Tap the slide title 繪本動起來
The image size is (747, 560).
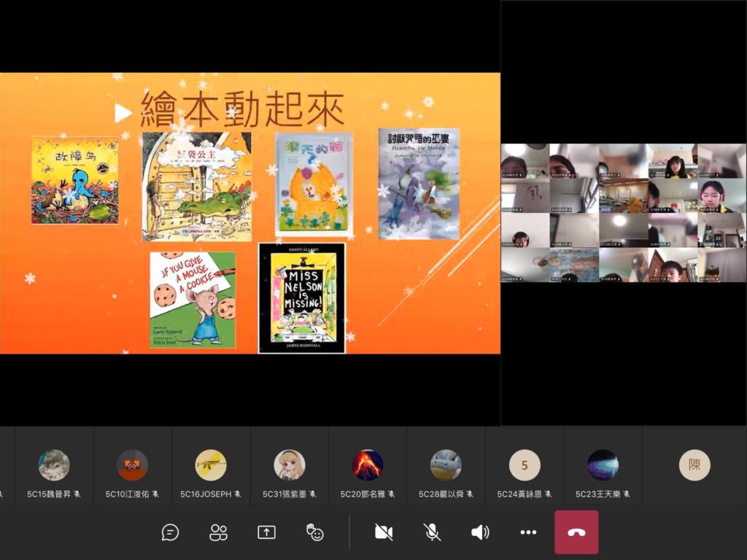(x=242, y=109)
